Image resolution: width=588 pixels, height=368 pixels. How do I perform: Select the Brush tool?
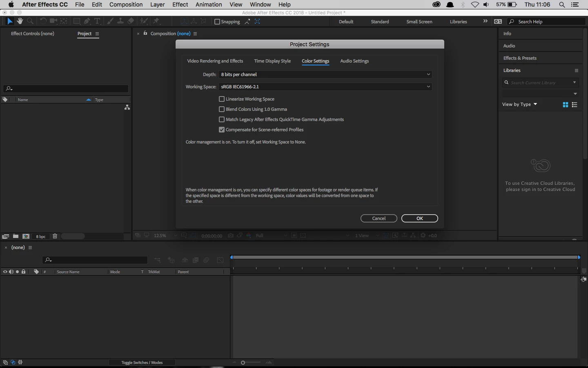pos(110,21)
